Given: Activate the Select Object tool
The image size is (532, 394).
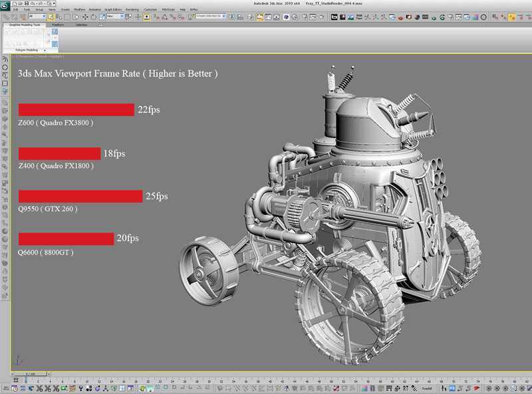Looking at the screenshot, I should click(51, 17).
